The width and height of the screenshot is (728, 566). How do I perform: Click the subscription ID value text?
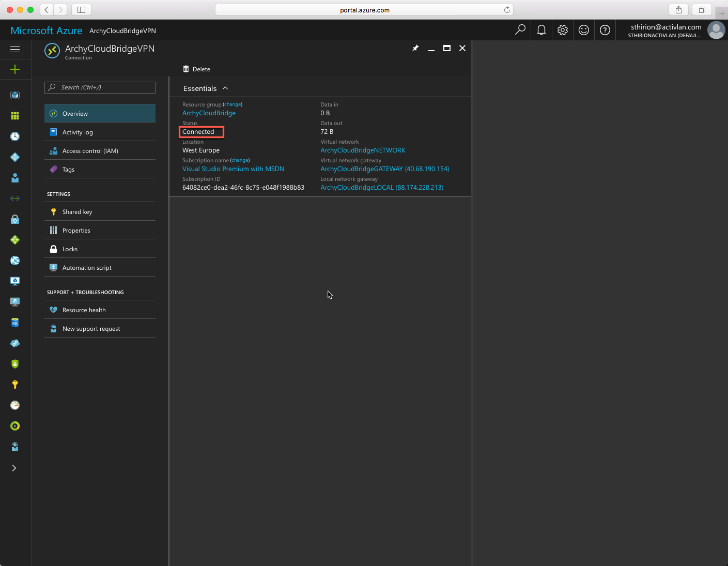243,187
